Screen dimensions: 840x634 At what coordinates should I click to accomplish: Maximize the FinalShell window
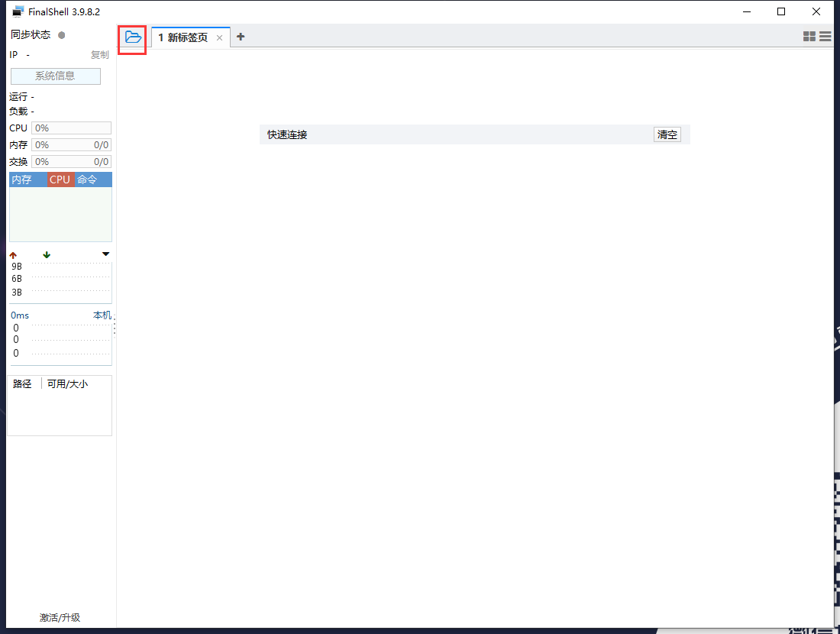coord(781,11)
